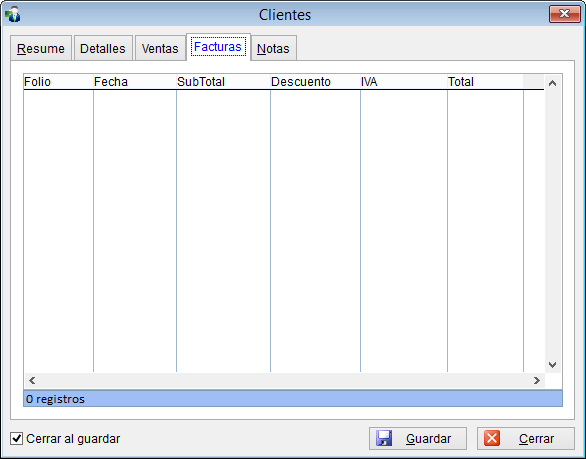586x459 pixels.
Task: Click the scroll left arrow of table
Action: 32,381
